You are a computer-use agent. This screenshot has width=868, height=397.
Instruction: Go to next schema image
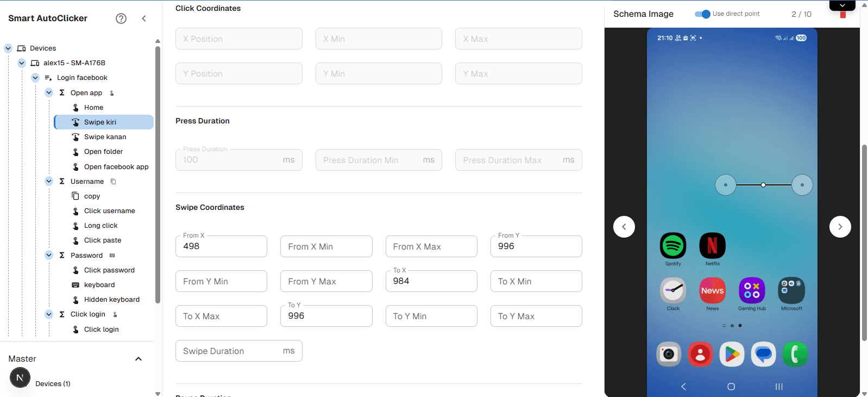point(840,227)
